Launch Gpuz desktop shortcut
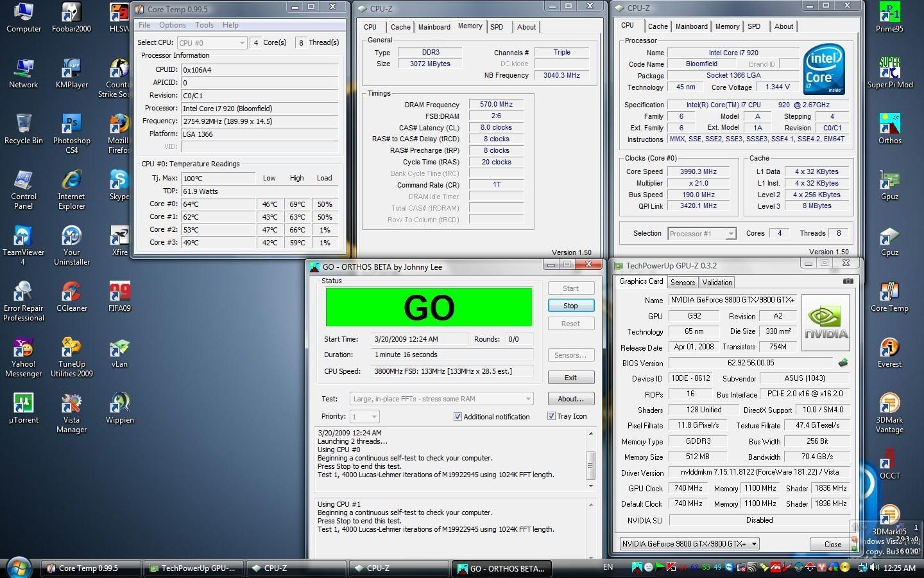 889,185
